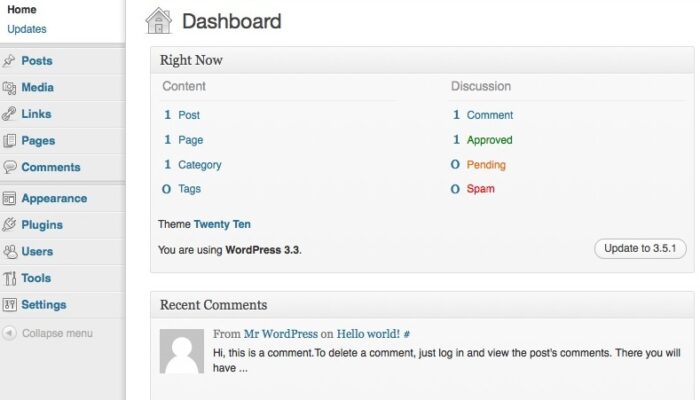
Task: Open the Twenty Ten theme link
Action: click(222, 224)
